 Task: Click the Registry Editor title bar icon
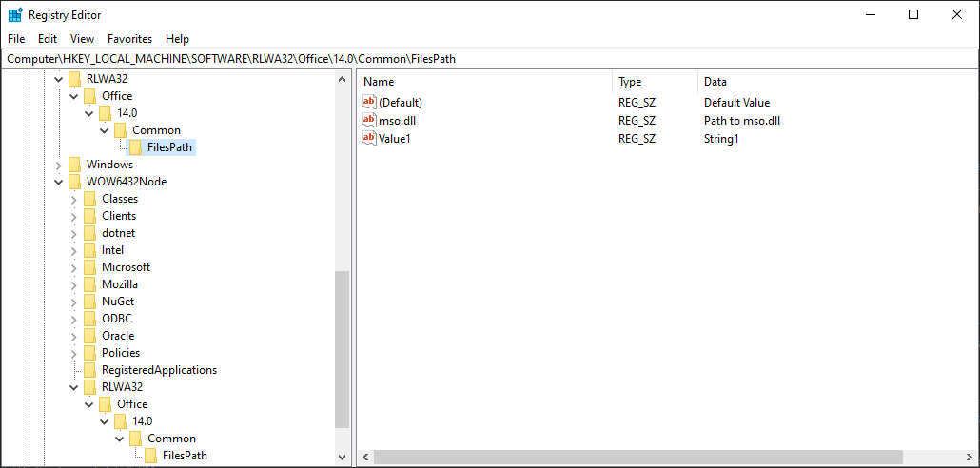pos(15,14)
